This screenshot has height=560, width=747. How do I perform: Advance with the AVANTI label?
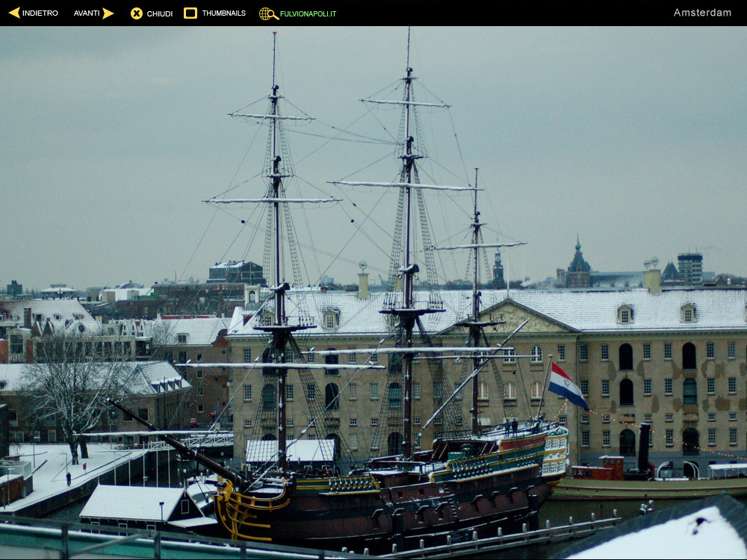click(87, 13)
